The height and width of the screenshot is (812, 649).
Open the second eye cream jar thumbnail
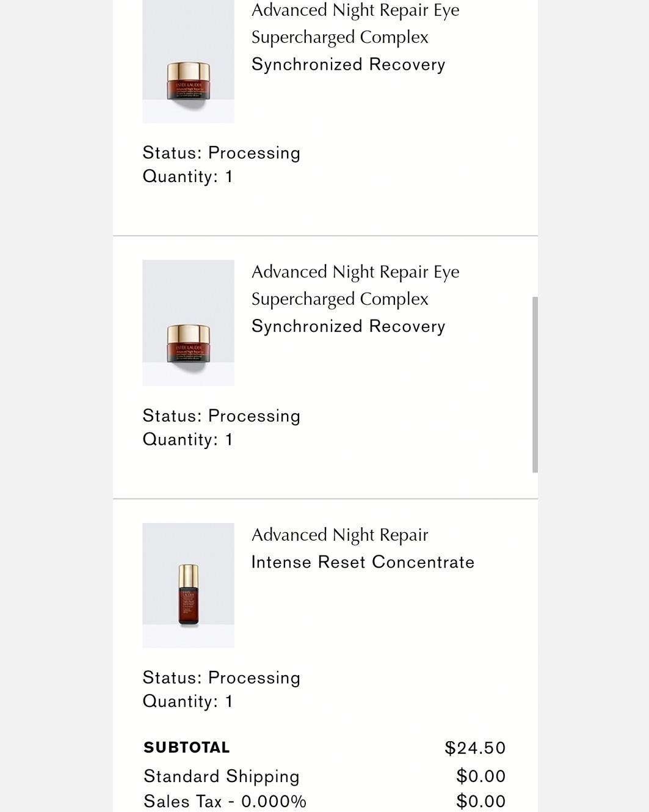tap(188, 323)
